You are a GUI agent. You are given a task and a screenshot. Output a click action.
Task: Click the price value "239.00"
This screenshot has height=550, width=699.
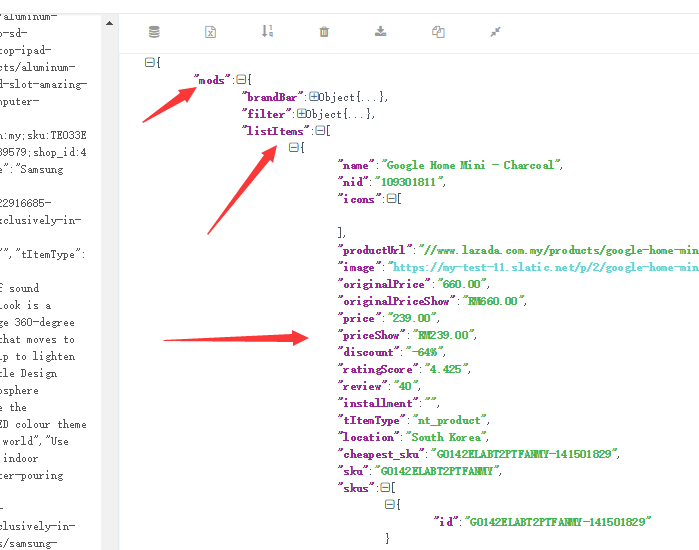[411, 318]
